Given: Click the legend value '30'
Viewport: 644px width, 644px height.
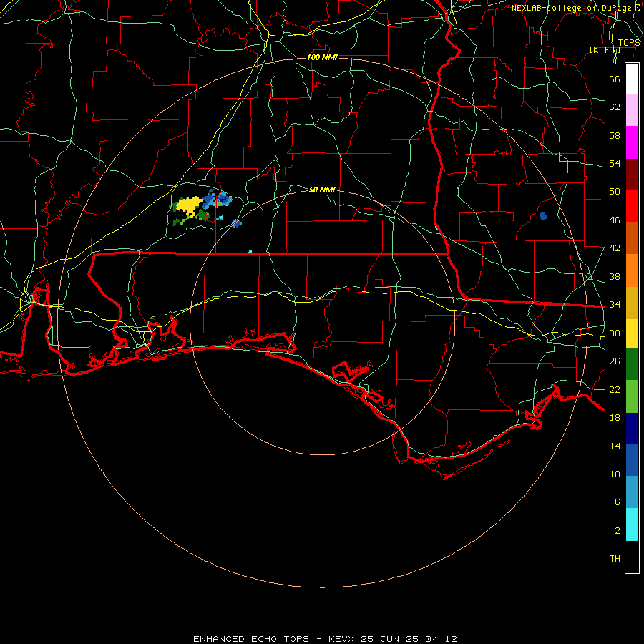Looking at the screenshot, I should [x=615, y=333].
